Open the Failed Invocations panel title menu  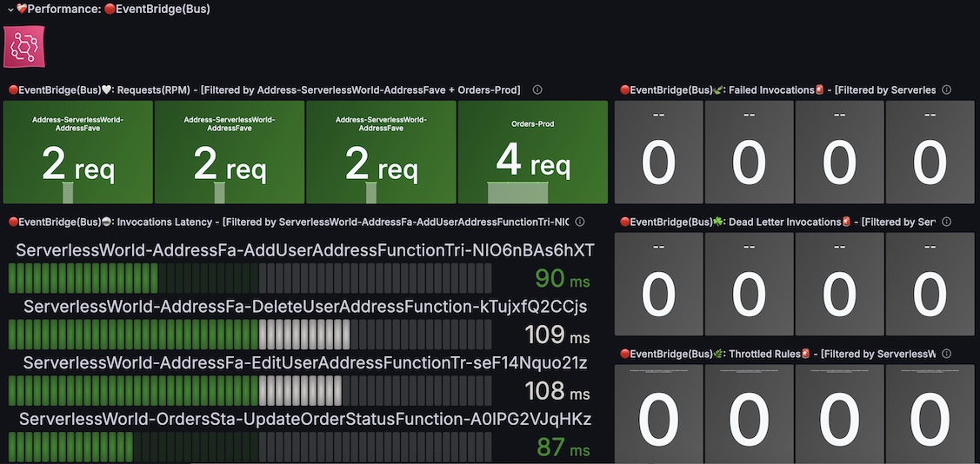pos(778,89)
